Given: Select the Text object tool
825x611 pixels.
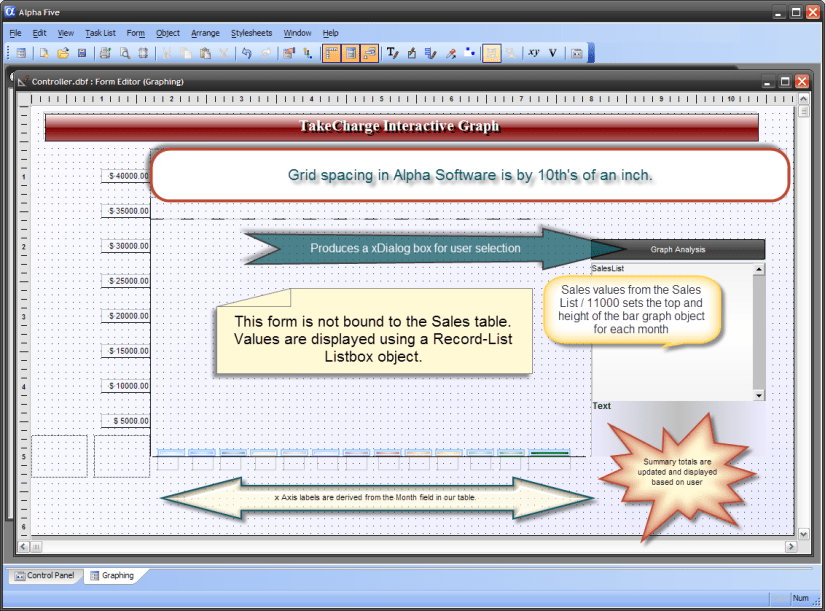Looking at the screenshot, I should point(391,53).
